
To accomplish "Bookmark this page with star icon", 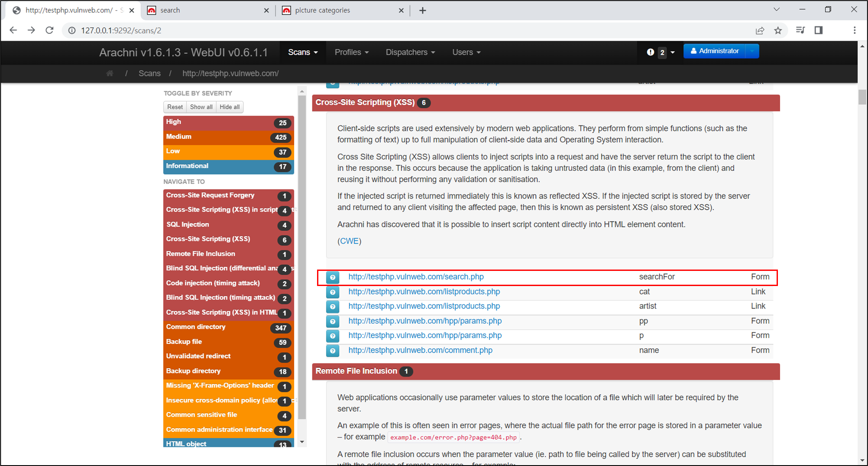I will click(778, 30).
